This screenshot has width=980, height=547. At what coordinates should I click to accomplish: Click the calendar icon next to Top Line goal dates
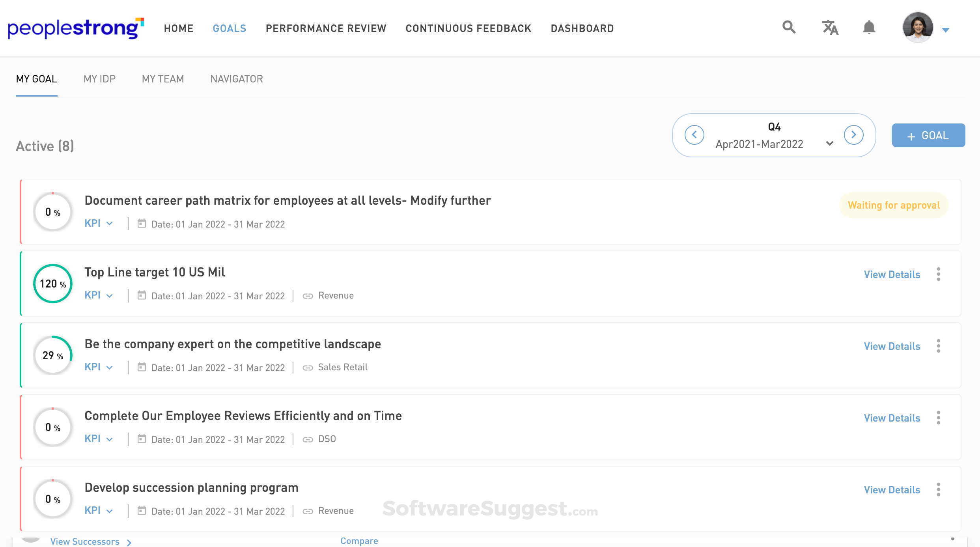coord(142,295)
